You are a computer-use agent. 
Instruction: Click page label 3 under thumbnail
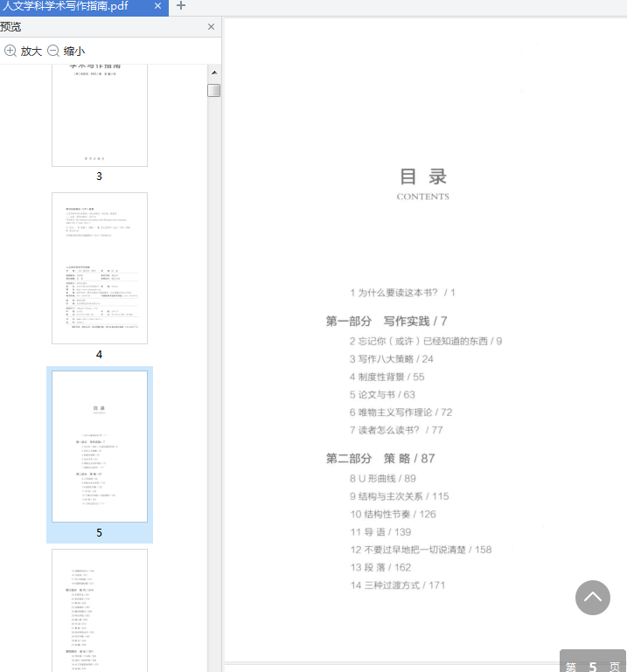point(99,177)
